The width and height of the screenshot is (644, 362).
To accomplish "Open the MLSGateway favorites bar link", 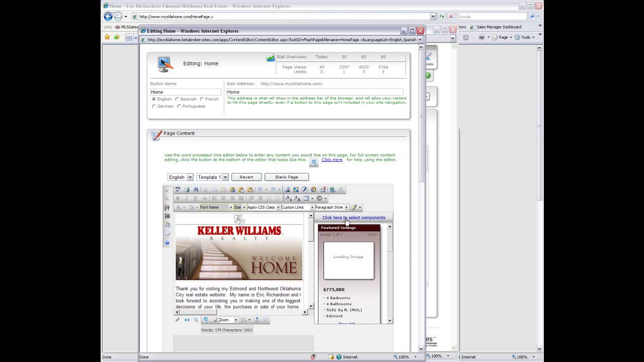I will coord(127,27).
